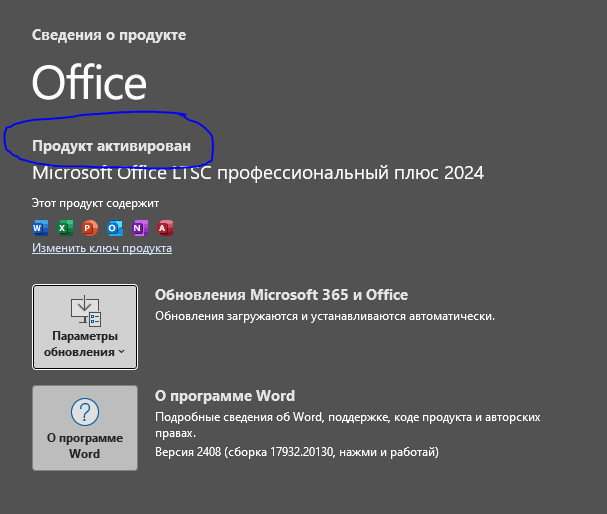Image resolution: width=607 pixels, height=514 pixels.
Task: Click the Подробные сведения об Word description
Action: (348, 425)
